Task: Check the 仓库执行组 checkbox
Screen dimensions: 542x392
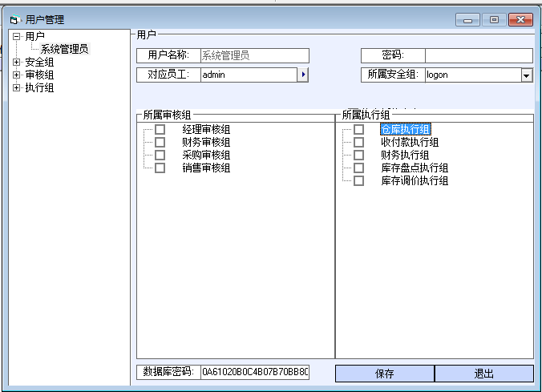Action: coord(358,129)
